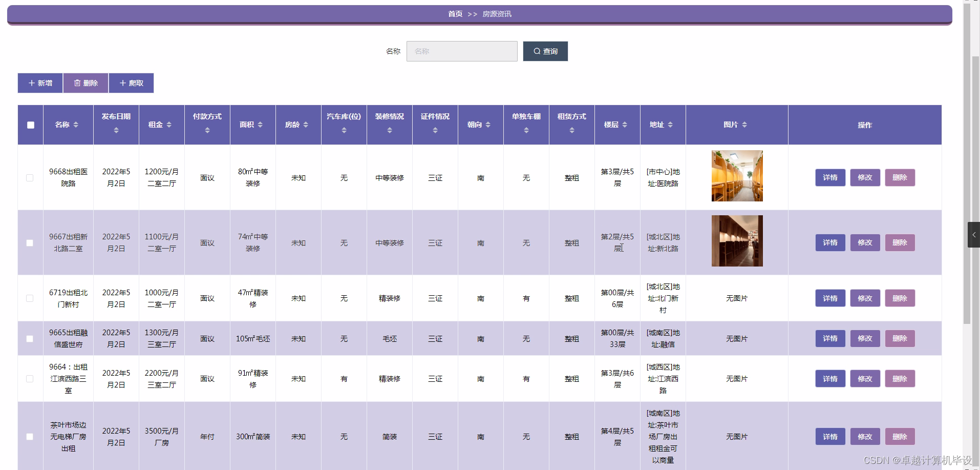Screen dimensions: 980x470
Task: Check the checkbox for 9667出租新北路二室
Action: pos(30,243)
